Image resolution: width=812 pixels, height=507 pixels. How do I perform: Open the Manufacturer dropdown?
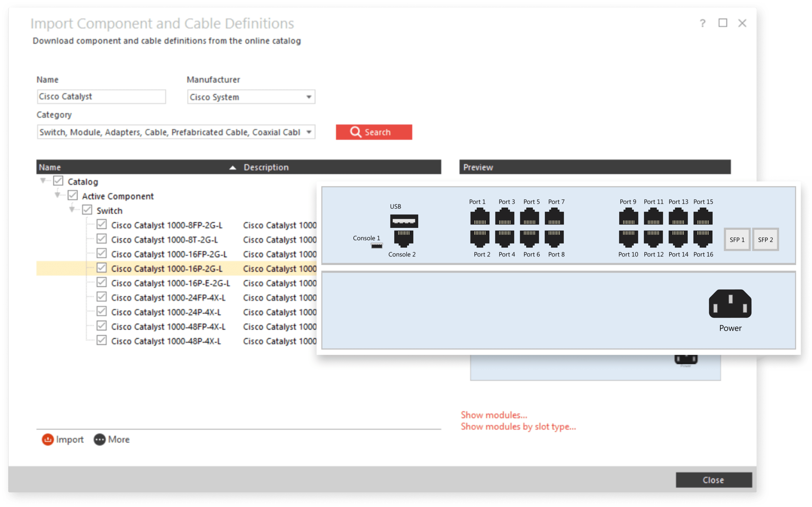(309, 97)
